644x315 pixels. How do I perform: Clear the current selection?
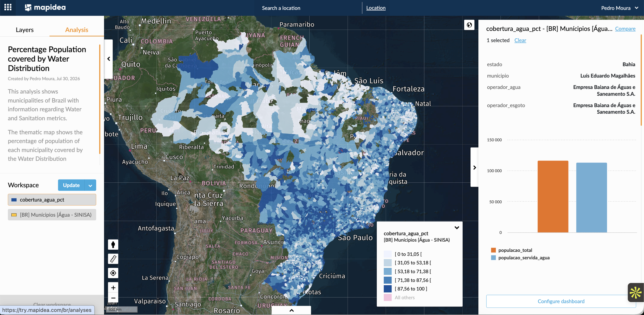point(520,40)
